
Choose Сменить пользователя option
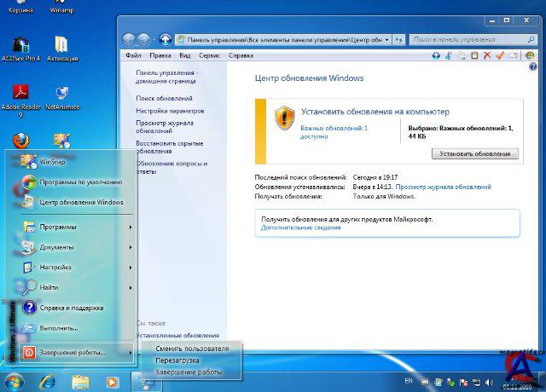[192, 349]
